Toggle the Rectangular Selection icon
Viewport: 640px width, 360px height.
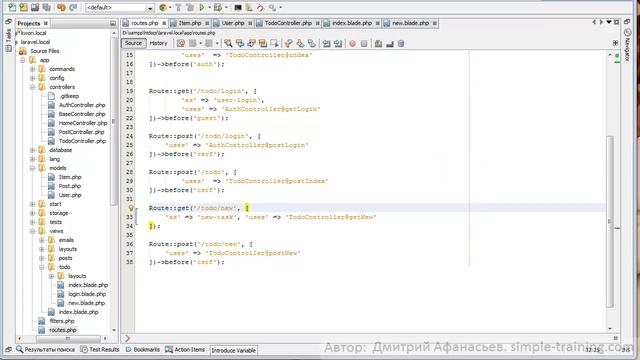click(x=274, y=43)
